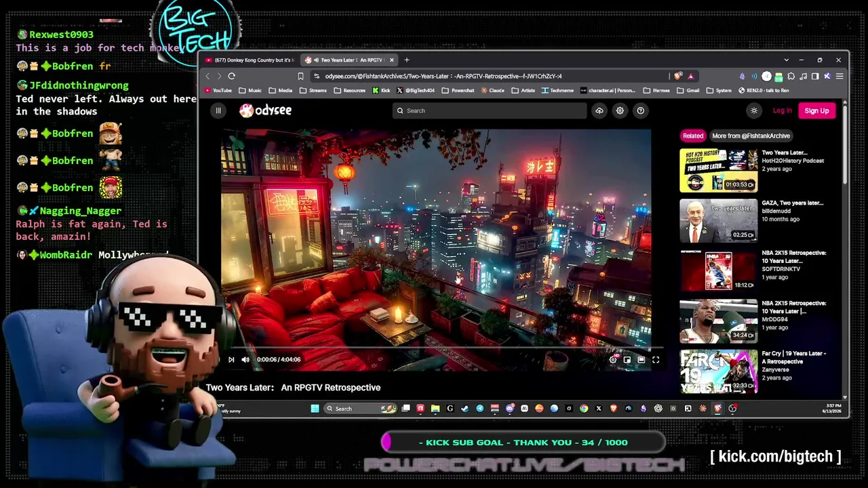Close the Two Years Later tab
The width and height of the screenshot is (868, 488).
(x=391, y=60)
